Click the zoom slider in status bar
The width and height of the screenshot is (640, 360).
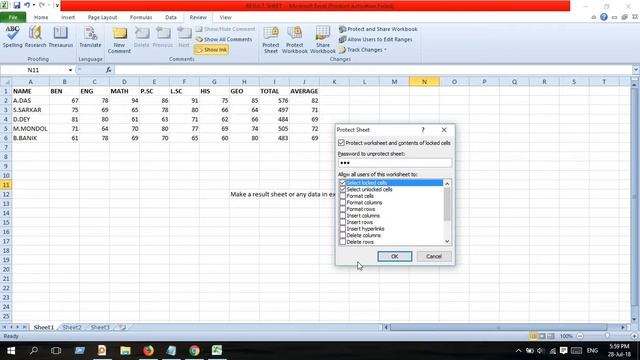pyautogui.click(x=607, y=336)
